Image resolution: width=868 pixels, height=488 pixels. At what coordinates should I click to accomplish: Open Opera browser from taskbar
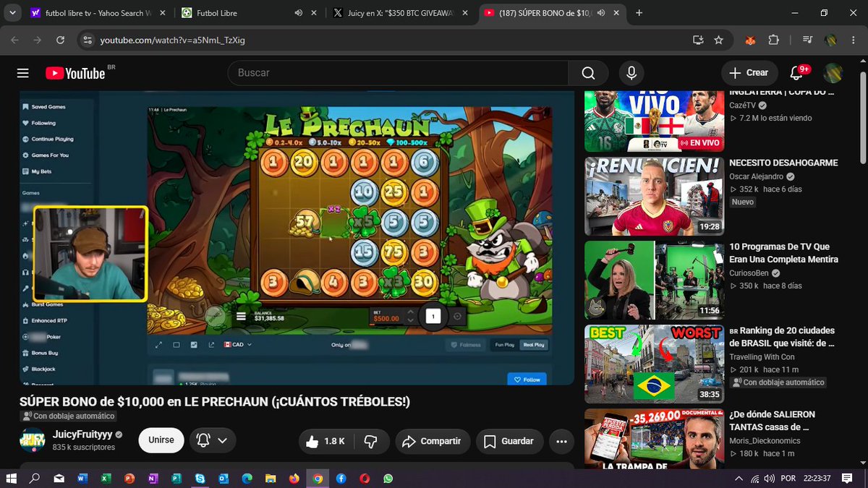(x=365, y=479)
